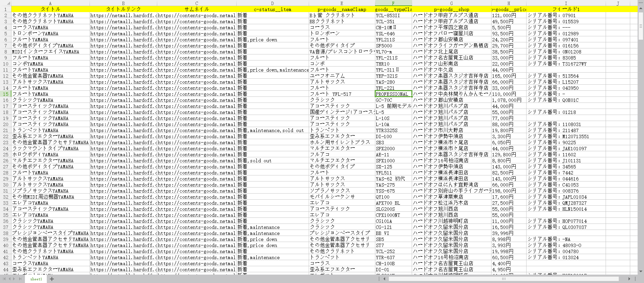Screen dimensions: 644x283
Task: Click the horizontal scrollbar thumb
Action: click(x=503, y=279)
